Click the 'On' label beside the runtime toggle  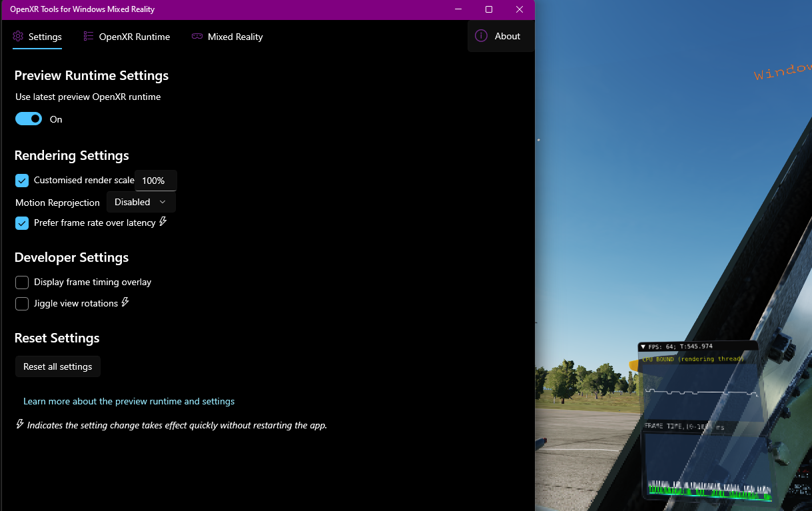(56, 119)
